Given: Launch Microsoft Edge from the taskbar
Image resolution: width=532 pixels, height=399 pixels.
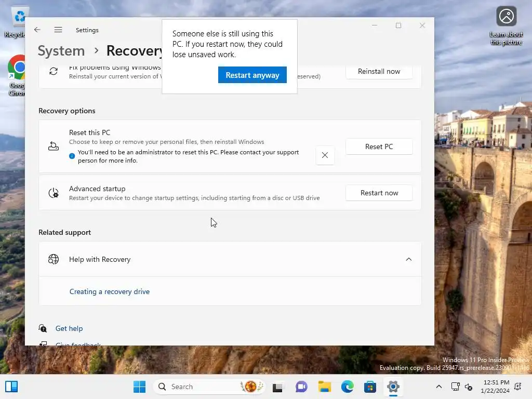Looking at the screenshot, I should pyautogui.click(x=347, y=387).
